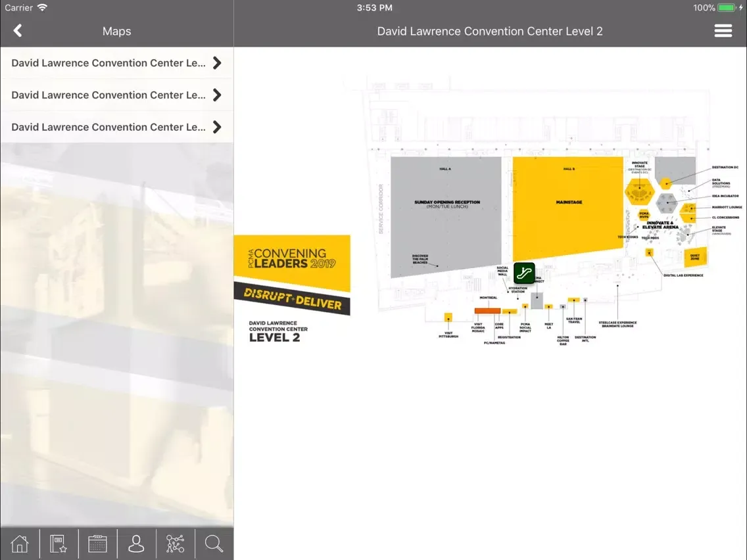This screenshot has height=560, width=747.
Task: Tap the orange Montreal booth on the map
Action: 487,311
